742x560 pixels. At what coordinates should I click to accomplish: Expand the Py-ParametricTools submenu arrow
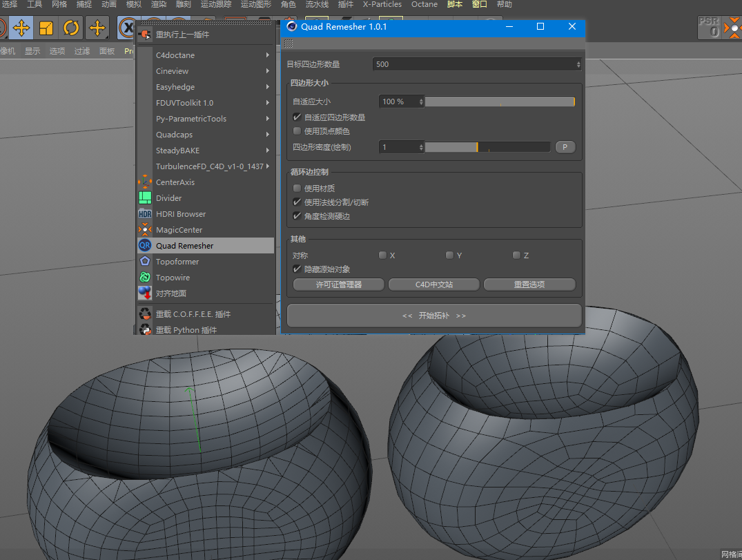[x=268, y=118]
